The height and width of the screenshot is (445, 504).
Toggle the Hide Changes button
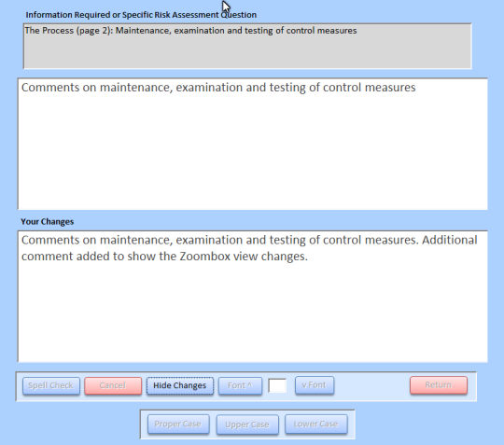pos(180,385)
